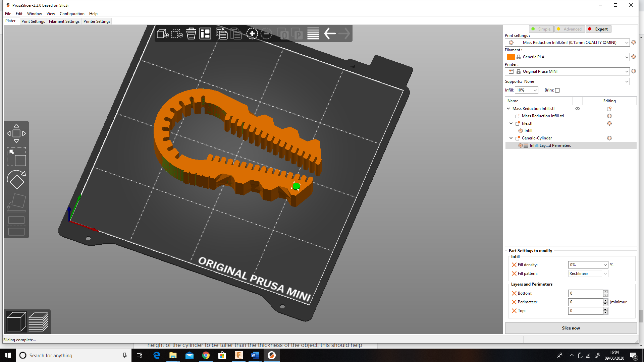The image size is (644, 362).
Task: Remove the Top layers override
Action: coord(514,311)
